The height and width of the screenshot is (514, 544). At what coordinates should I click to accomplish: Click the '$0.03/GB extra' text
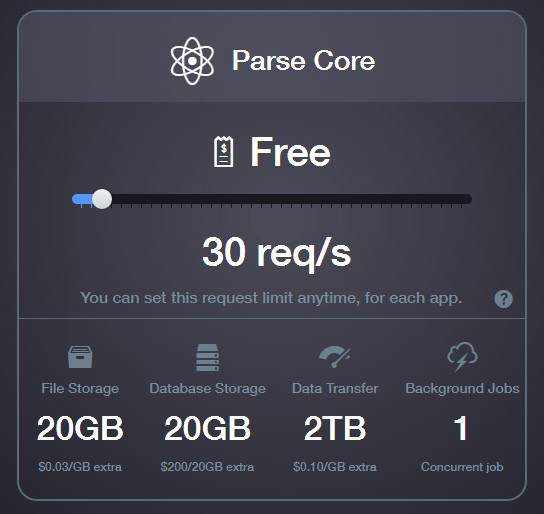(x=80, y=467)
